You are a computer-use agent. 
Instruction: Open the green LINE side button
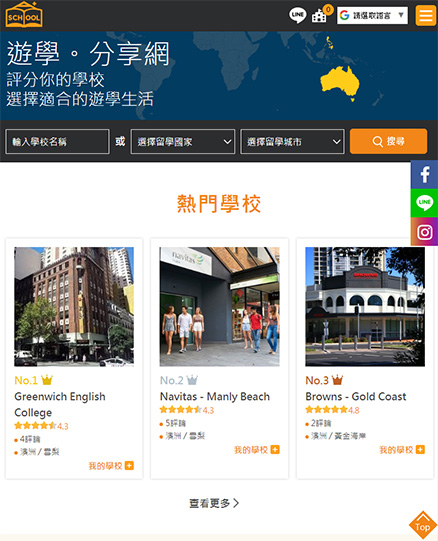424,203
